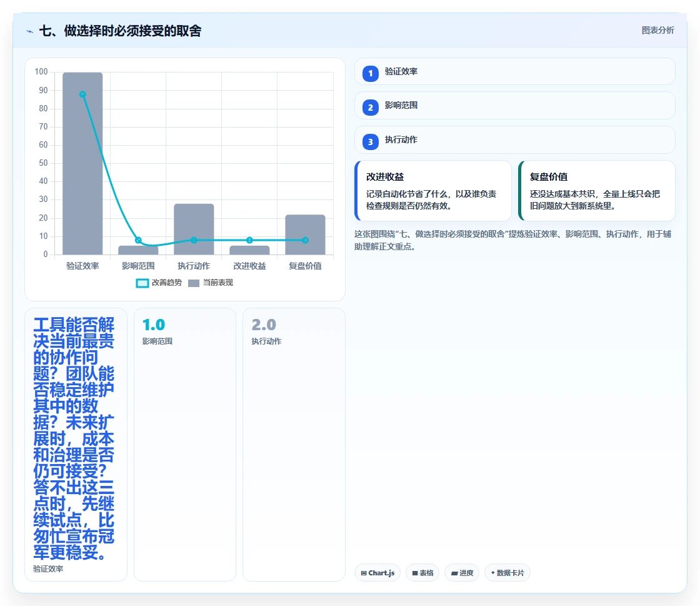Click the title 七、做选择时必须接受的取舍
Screen dimensions: 700x606
point(120,31)
